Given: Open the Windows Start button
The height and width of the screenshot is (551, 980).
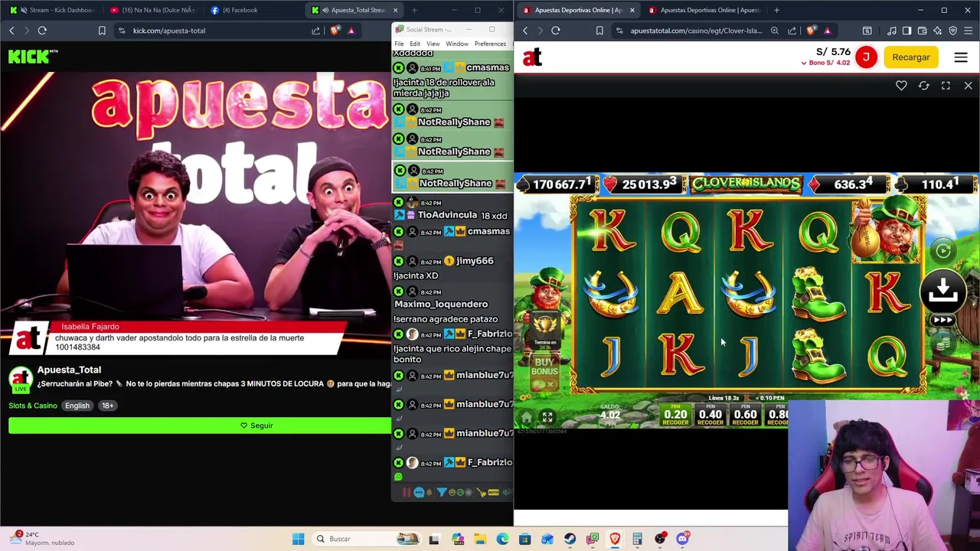Looking at the screenshot, I should (298, 539).
